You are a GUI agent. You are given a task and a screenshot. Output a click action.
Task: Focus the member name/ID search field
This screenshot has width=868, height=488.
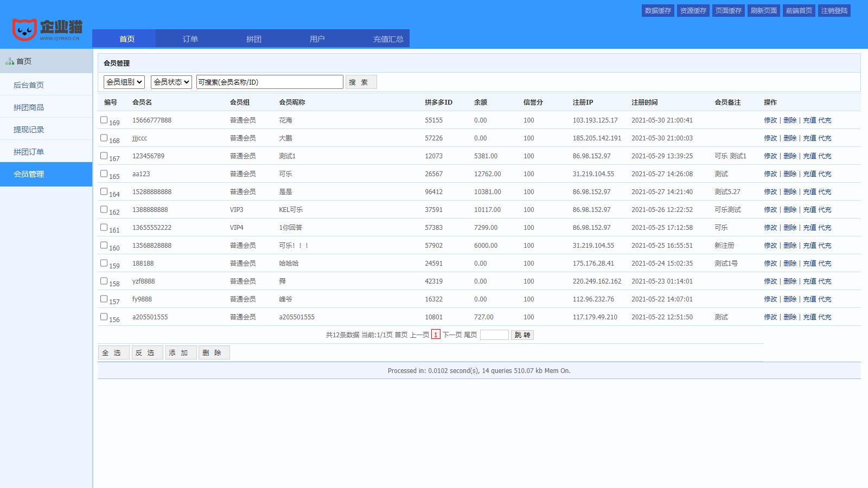point(270,82)
